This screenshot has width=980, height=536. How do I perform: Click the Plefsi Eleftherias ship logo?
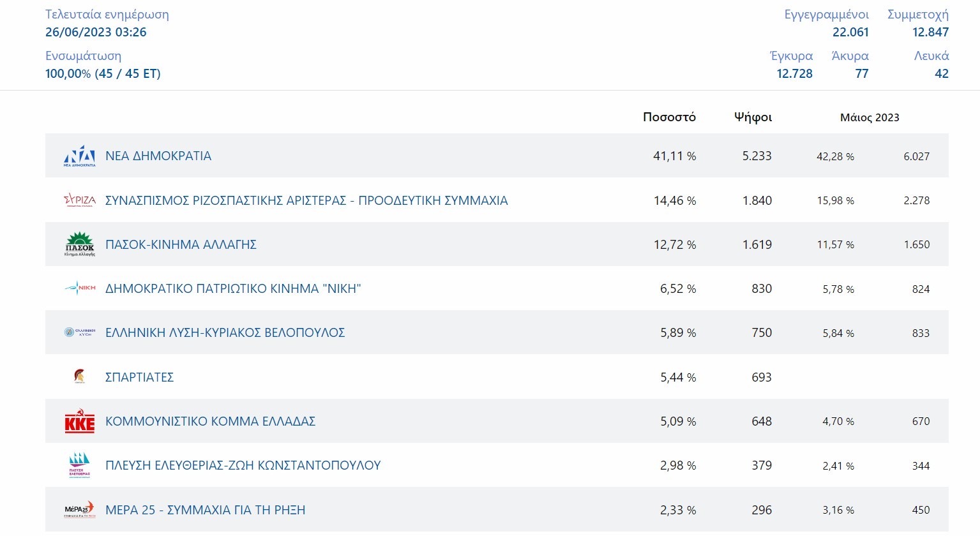(x=80, y=465)
